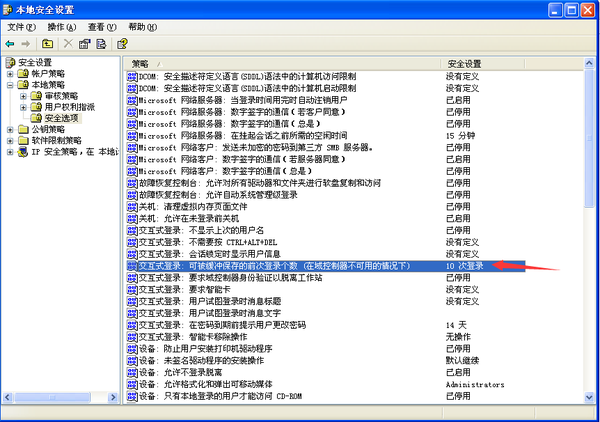The height and width of the screenshot is (422, 600).
Task: Click icon of 网络客户 数字签字的通信(若服务器同意)
Action: (x=132, y=160)
